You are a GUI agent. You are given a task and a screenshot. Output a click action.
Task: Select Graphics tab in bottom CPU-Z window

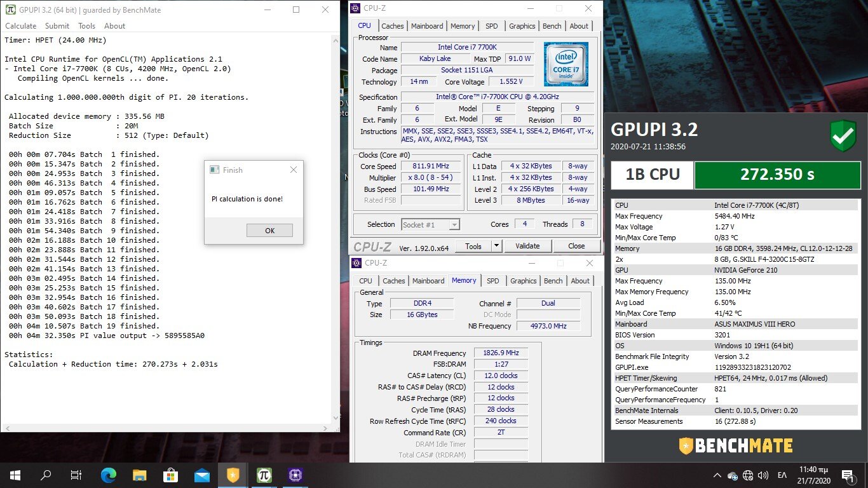(523, 281)
